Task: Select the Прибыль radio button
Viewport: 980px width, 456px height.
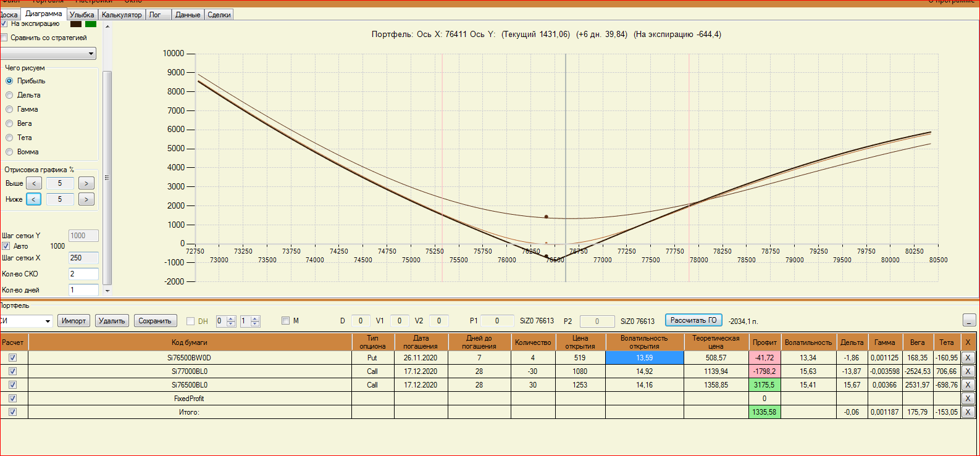Action: pyautogui.click(x=9, y=81)
